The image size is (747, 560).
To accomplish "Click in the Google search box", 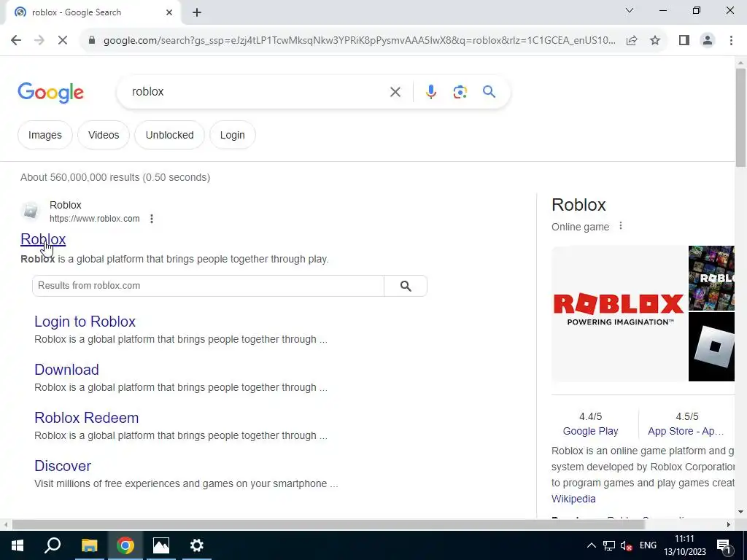I will pyautogui.click(x=258, y=91).
